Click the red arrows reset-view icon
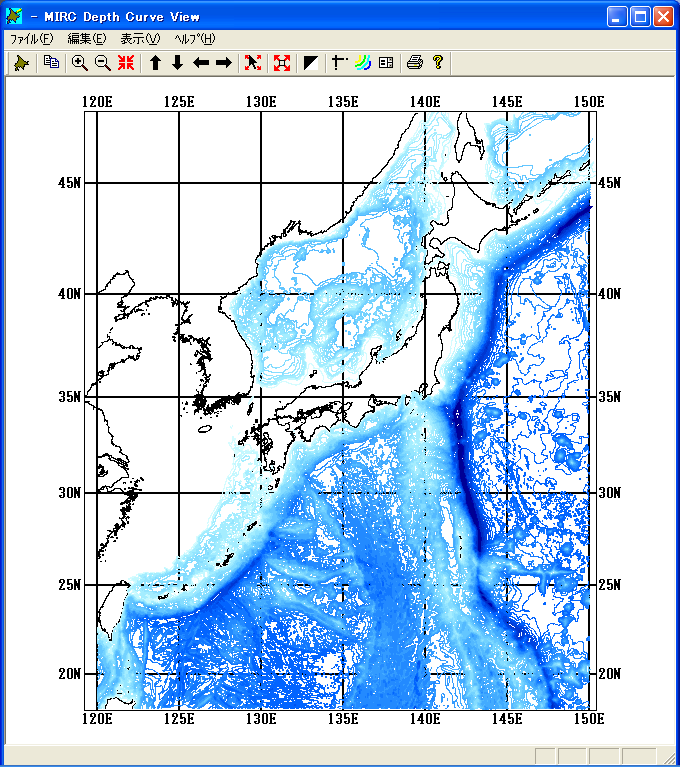Image resolution: width=680 pixels, height=767 pixels. [126, 63]
